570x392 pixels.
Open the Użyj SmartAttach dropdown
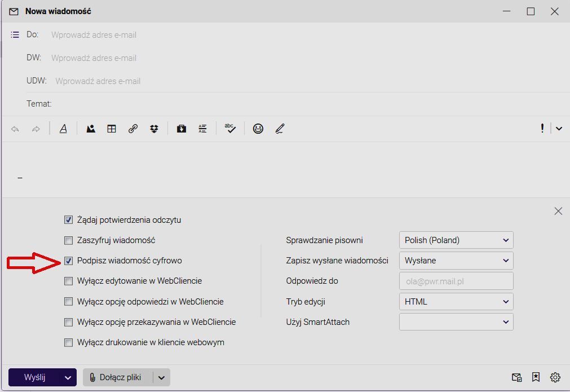click(x=456, y=322)
